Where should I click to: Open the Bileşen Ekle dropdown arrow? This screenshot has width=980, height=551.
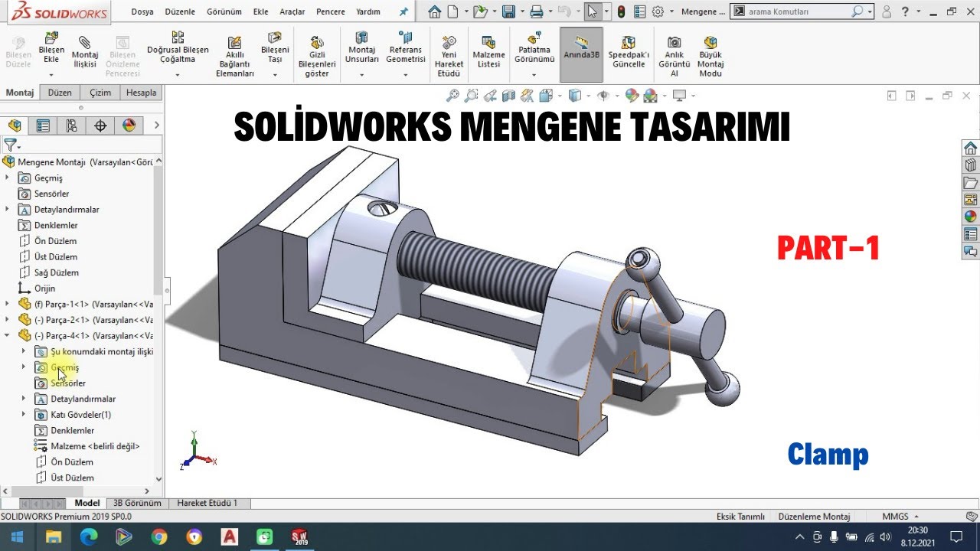[51, 75]
